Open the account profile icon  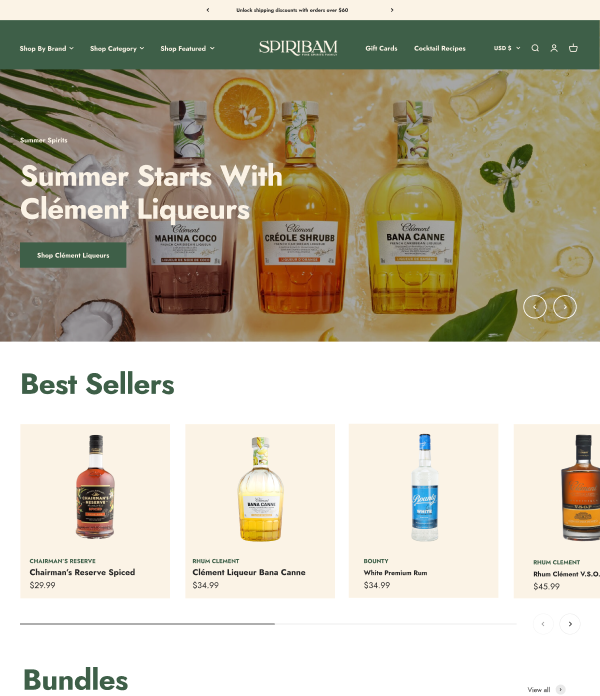click(x=554, y=48)
